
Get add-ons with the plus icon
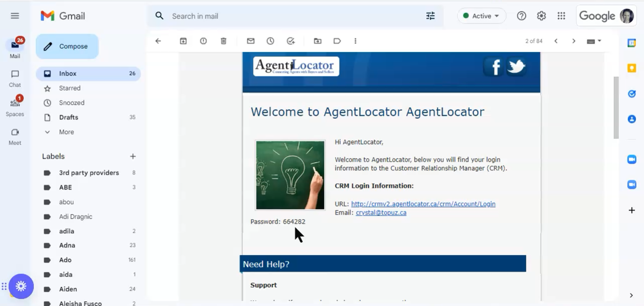tap(632, 210)
